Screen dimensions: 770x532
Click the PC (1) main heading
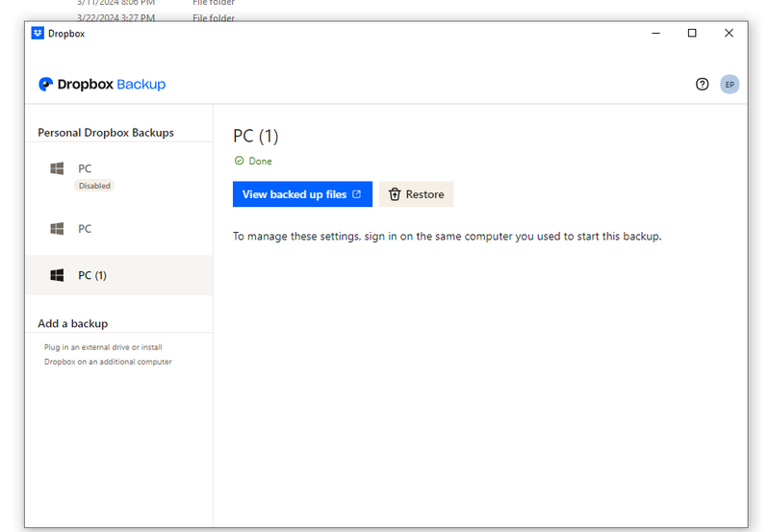(256, 136)
